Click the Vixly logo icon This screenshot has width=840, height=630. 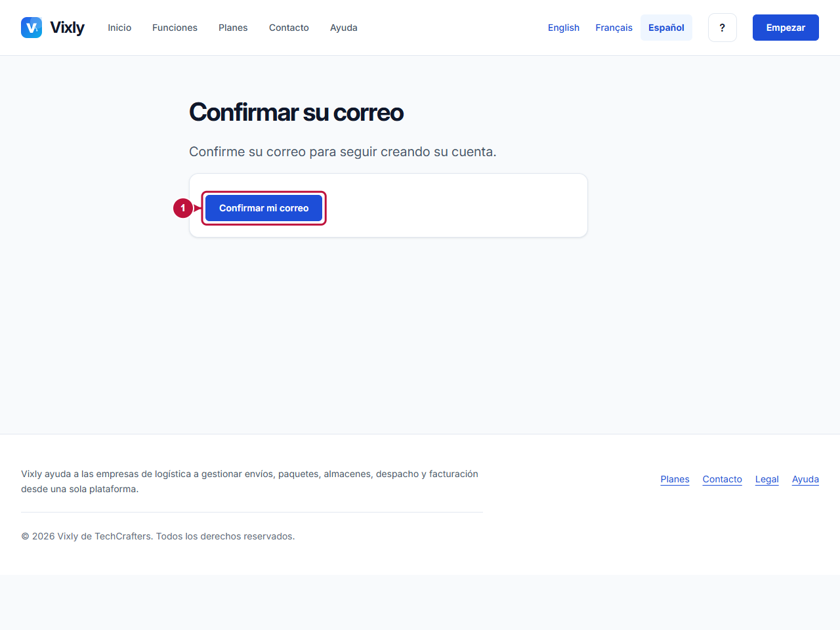coord(31,28)
